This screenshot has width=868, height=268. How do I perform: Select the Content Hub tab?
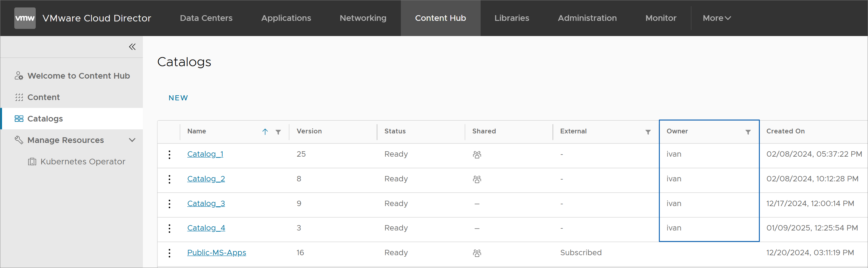click(441, 18)
